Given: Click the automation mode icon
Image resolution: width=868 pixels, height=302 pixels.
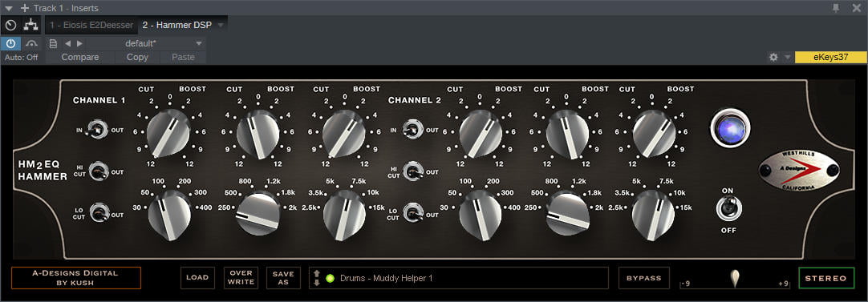Looking at the screenshot, I should point(31,44).
